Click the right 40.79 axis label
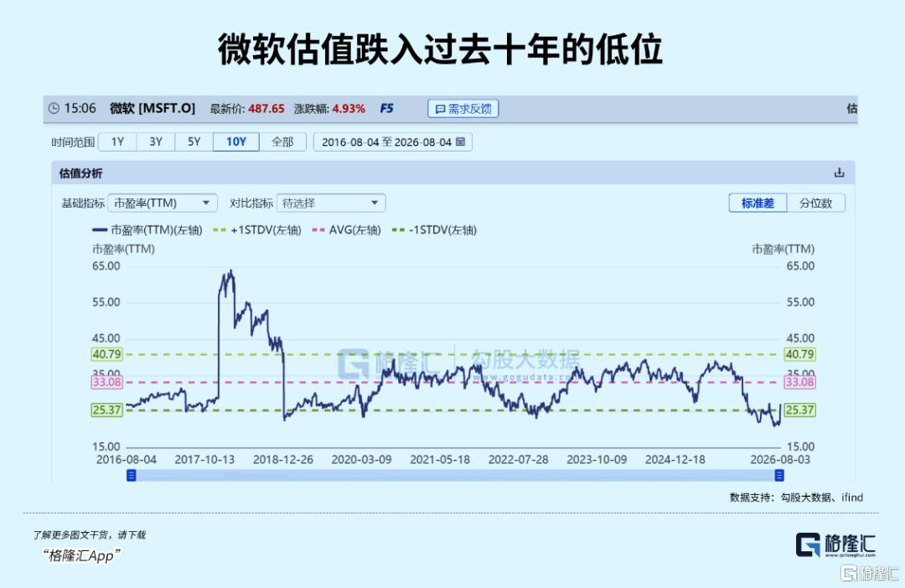Image resolution: width=905 pixels, height=588 pixels. 800,354
